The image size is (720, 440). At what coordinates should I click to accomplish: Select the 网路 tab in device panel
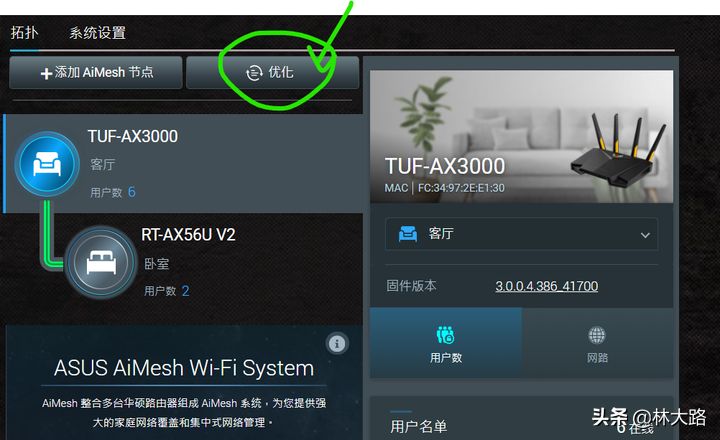pyautogui.click(x=597, y=343)
